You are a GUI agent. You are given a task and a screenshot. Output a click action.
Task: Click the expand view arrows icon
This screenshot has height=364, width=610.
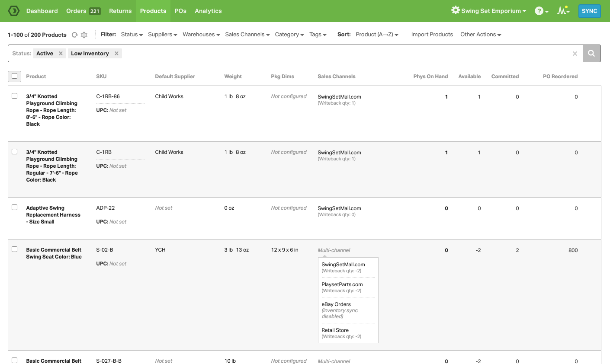[x=85, y=35]
